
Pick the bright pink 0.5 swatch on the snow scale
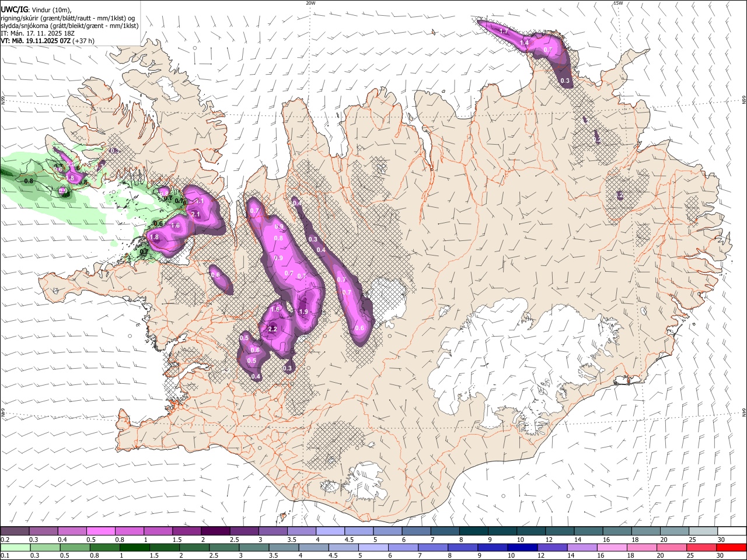point(100,531)
